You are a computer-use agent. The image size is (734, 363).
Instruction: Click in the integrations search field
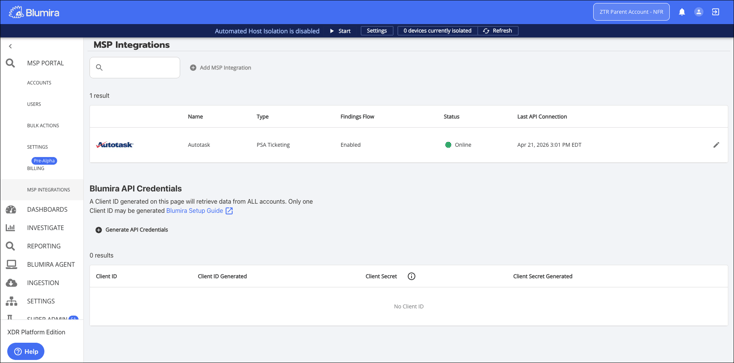tap(135, 67)
